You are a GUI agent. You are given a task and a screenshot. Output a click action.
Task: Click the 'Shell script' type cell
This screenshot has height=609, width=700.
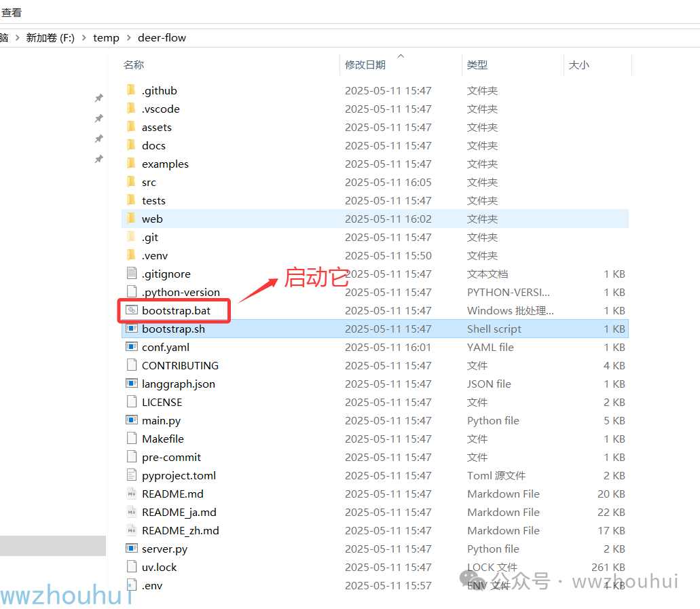pyautogui.click(x=494, y=329)
